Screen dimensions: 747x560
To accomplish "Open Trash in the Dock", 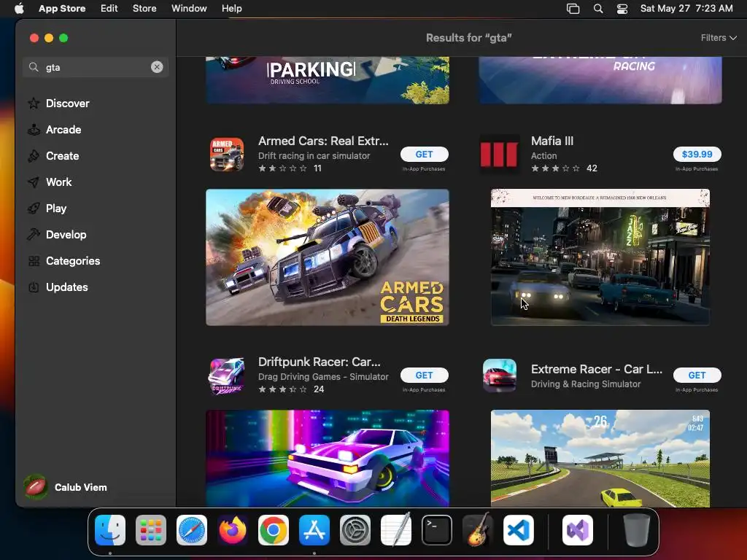I will pyautogui.click(x=636, y=530).
